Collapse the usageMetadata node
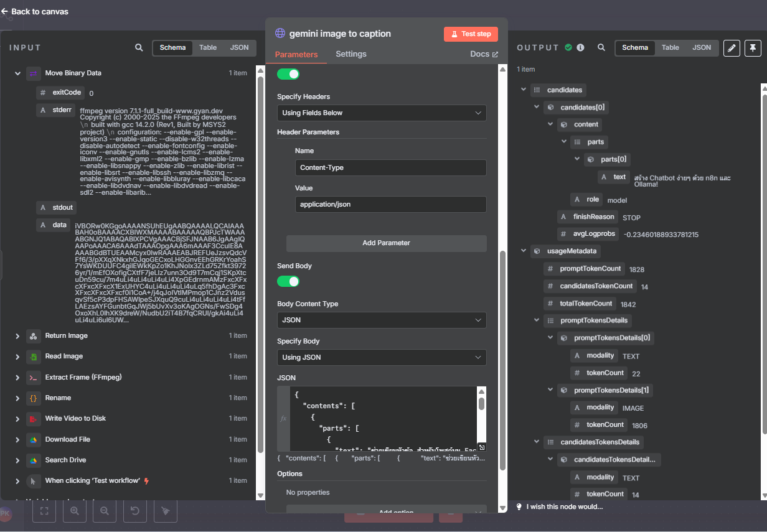This screenshot has height=532, width=767. [x=523, y=251]
